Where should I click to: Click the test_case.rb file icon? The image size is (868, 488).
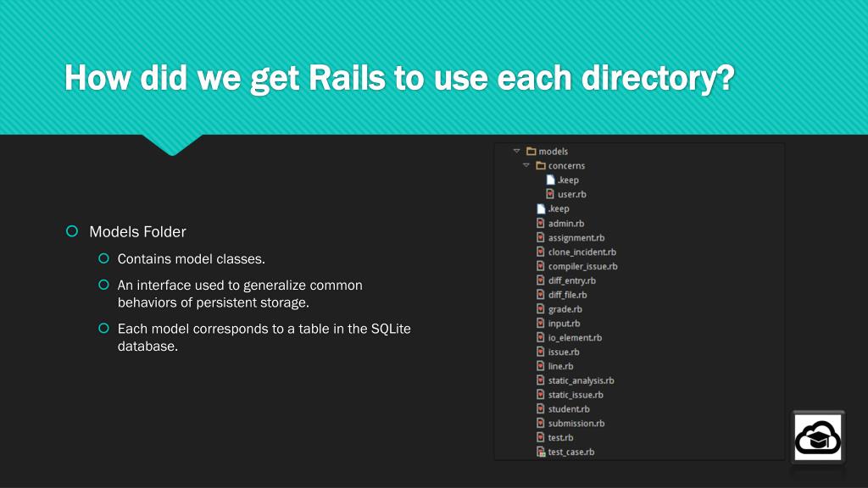click(x=541, y=452)
